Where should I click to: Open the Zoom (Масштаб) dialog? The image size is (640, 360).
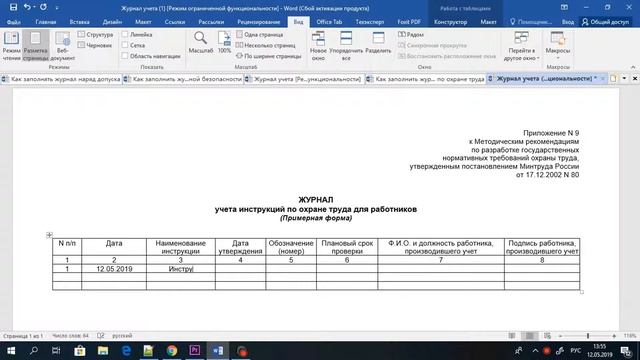(200, 42)
